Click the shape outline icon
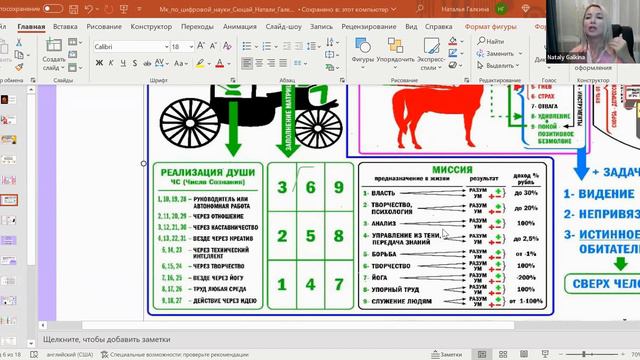The width and height of the screenshot is (640, 360). 453,53
